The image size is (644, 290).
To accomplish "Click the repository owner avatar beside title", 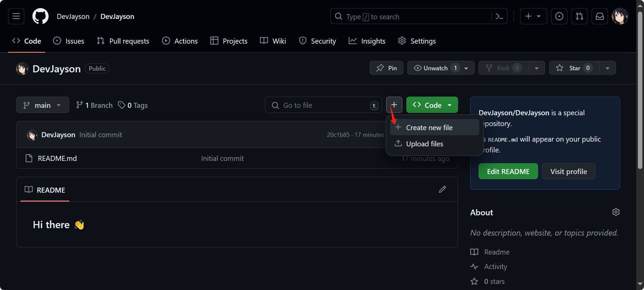I will click(22, 69).
